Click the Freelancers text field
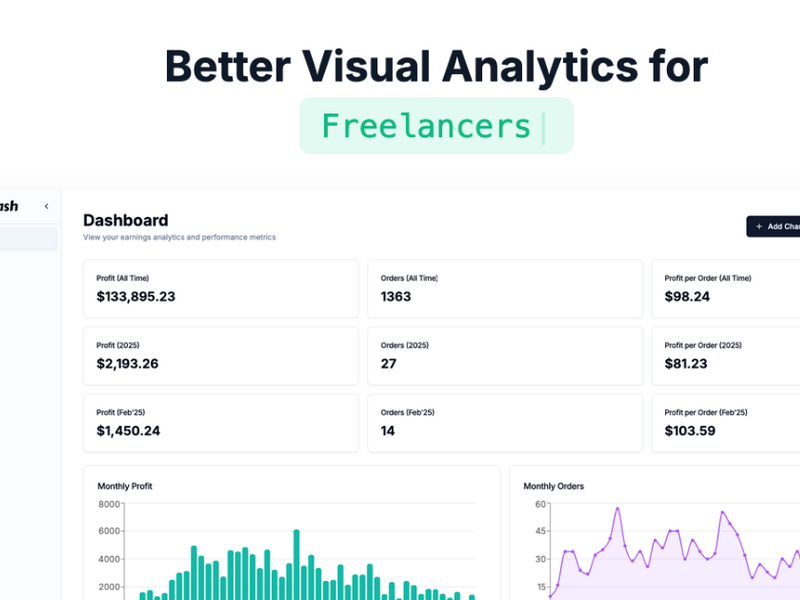 [436, 125]
